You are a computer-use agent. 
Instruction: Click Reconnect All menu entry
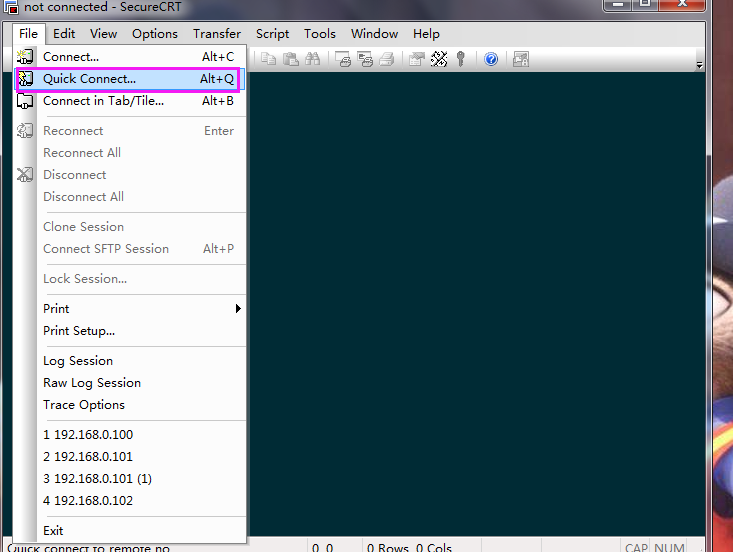pyautogui.click(x=129, y=153)
